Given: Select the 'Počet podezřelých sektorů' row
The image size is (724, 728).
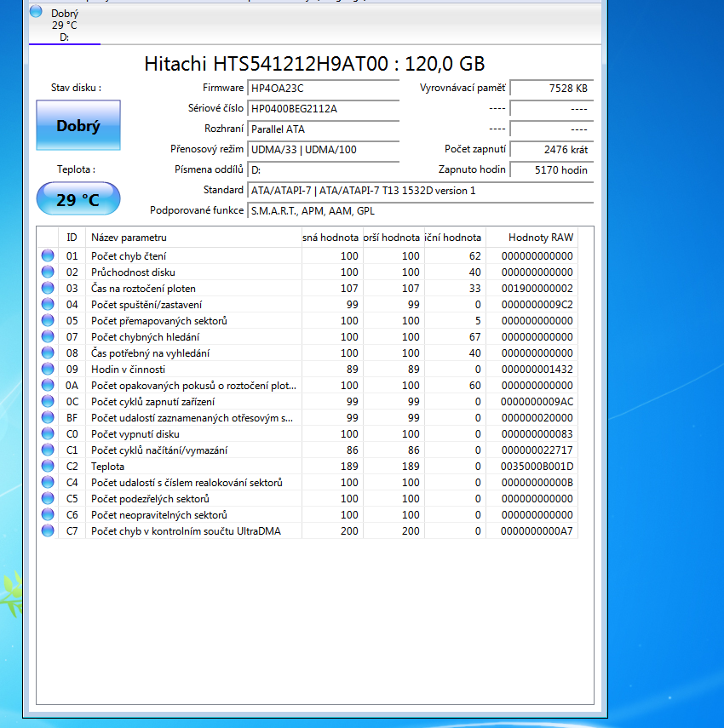Looking at the screenshot, I should (307, 499).
